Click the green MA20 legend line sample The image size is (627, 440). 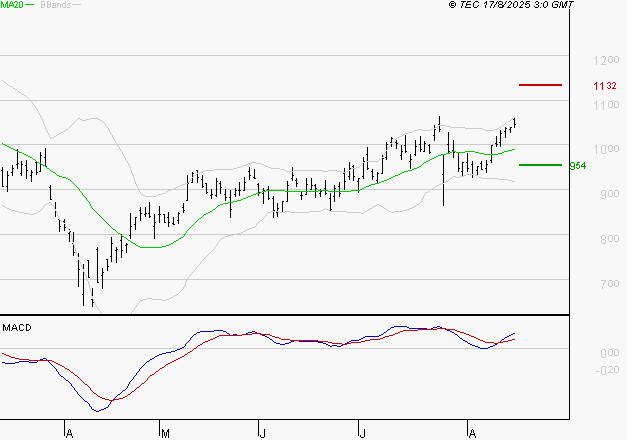point(29,5)
